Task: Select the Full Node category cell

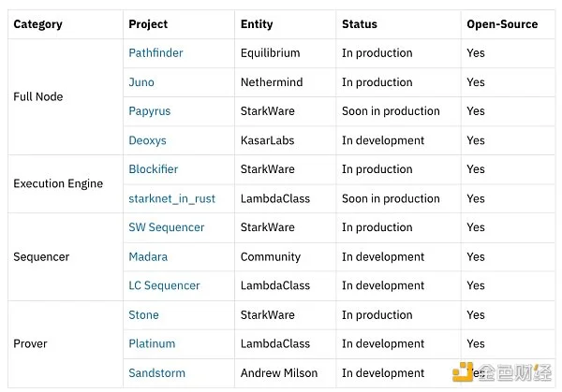Action: [x=66, y=96]
